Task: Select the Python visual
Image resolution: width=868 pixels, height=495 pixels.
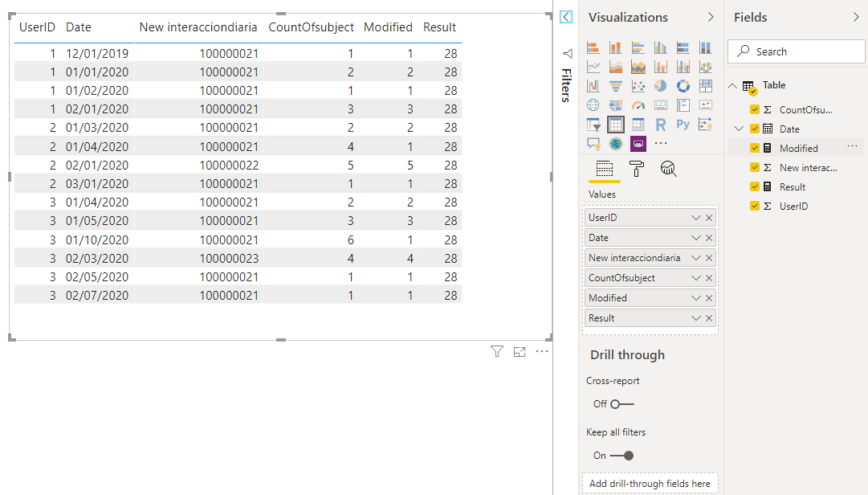Action: coord(683,125)
